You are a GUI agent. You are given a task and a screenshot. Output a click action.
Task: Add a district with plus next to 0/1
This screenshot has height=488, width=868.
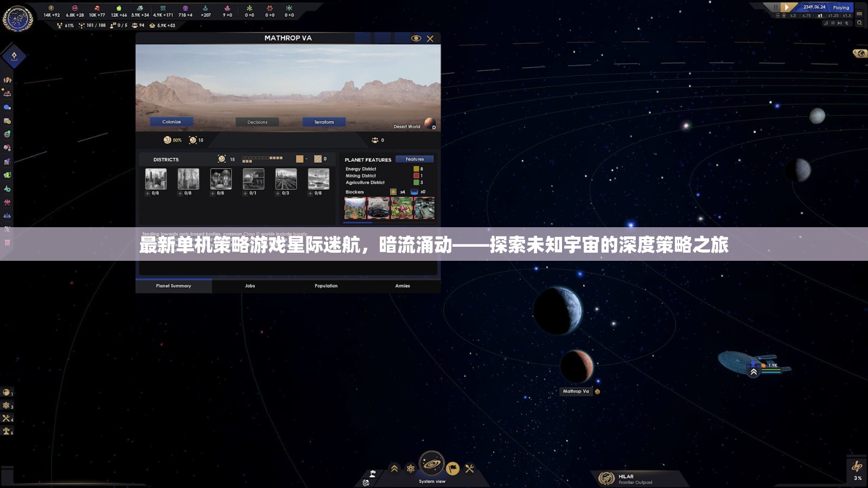pyautogui.click(x=245, y=193)
